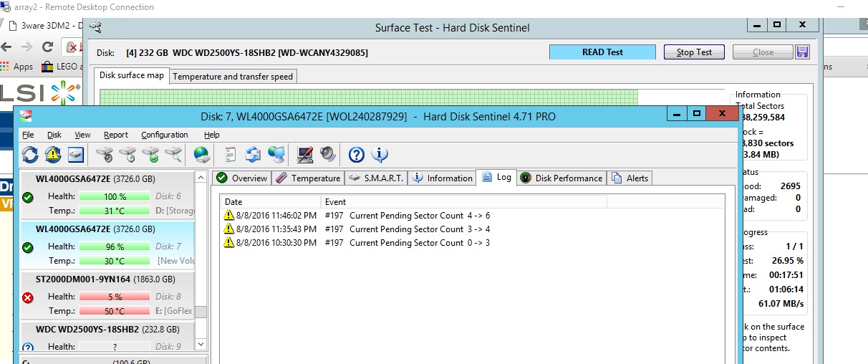The width and height of the screenshot is (868, 364).
Task: Click the disk icon with green checkmark
Action: point(150,154)
